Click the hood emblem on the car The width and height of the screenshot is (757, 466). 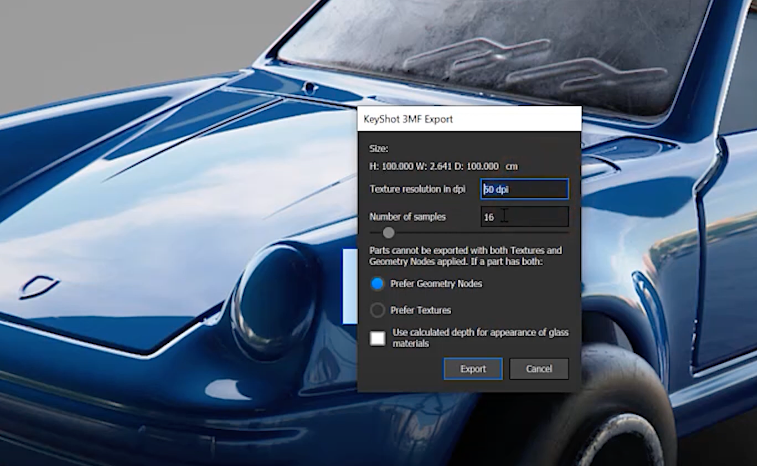(x=38, y=286)
